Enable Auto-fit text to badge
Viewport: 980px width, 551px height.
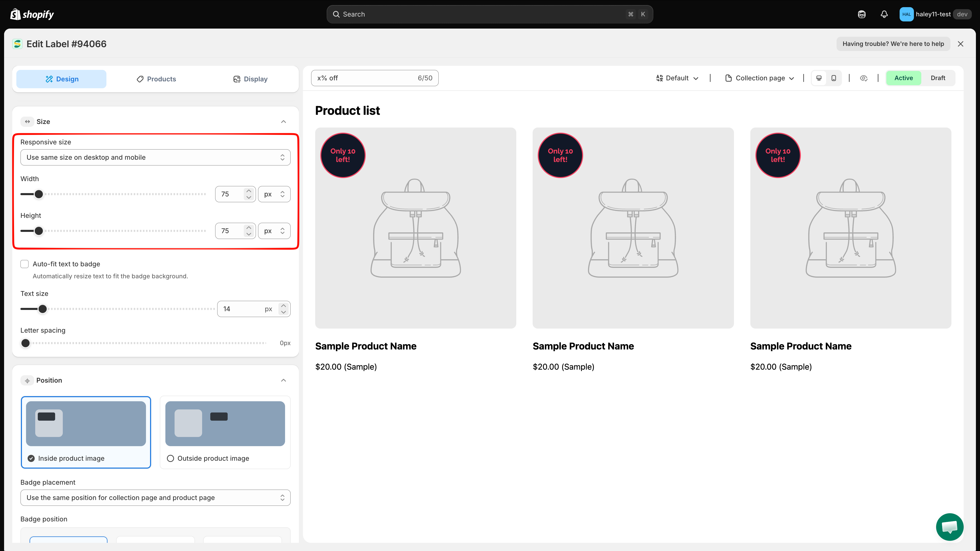click(25, 264)
